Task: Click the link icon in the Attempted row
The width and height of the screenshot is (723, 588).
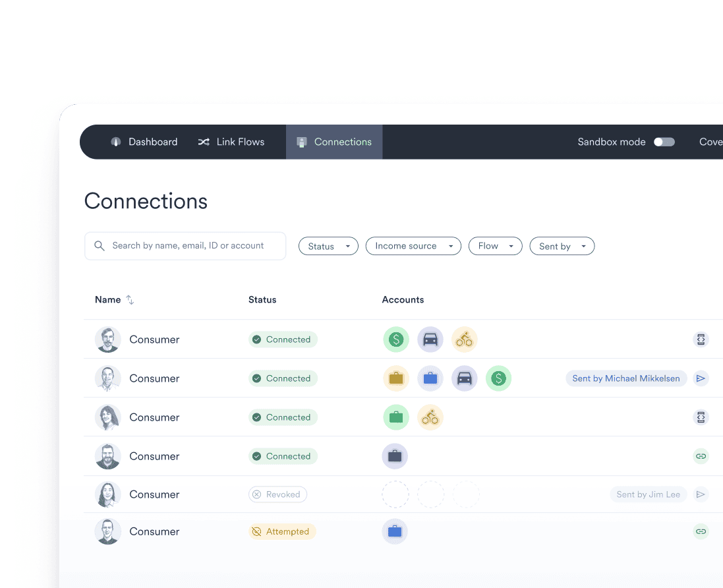Action: 701,531
